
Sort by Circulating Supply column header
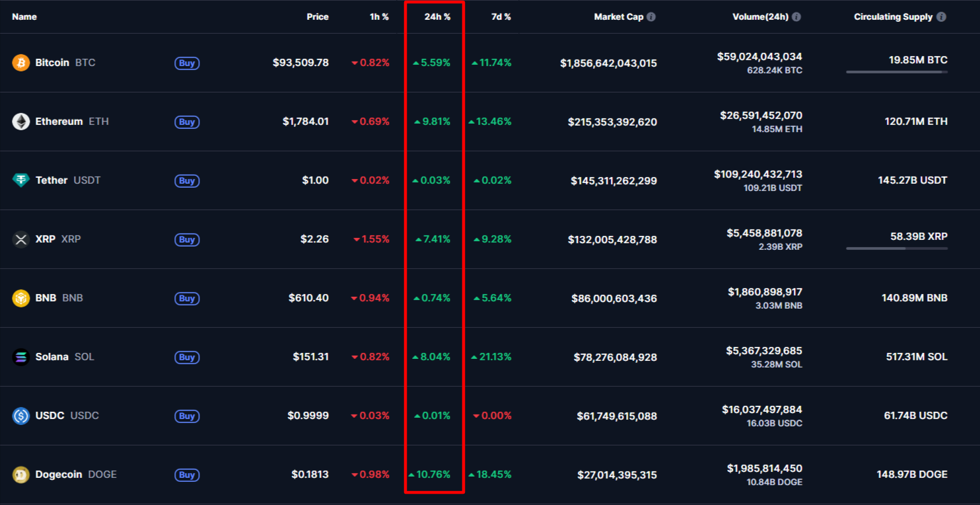(x=893, y=17)
